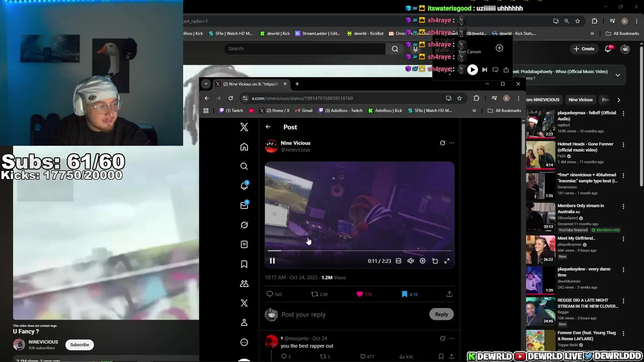This screenshot has height=362, width=644.
Task: Repost the Nine Vicious post
Action: tap(319, 294)
